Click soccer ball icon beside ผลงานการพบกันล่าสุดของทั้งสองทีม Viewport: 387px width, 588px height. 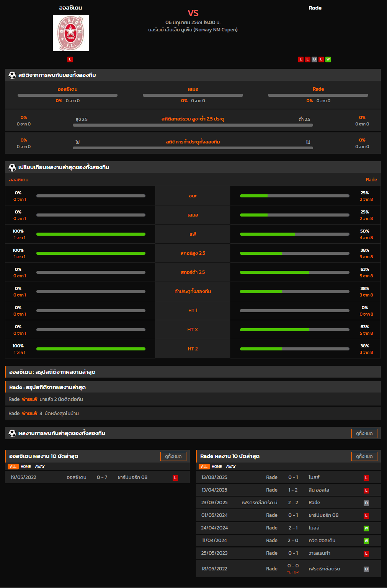pyautogui.click(x=12, y=433)
